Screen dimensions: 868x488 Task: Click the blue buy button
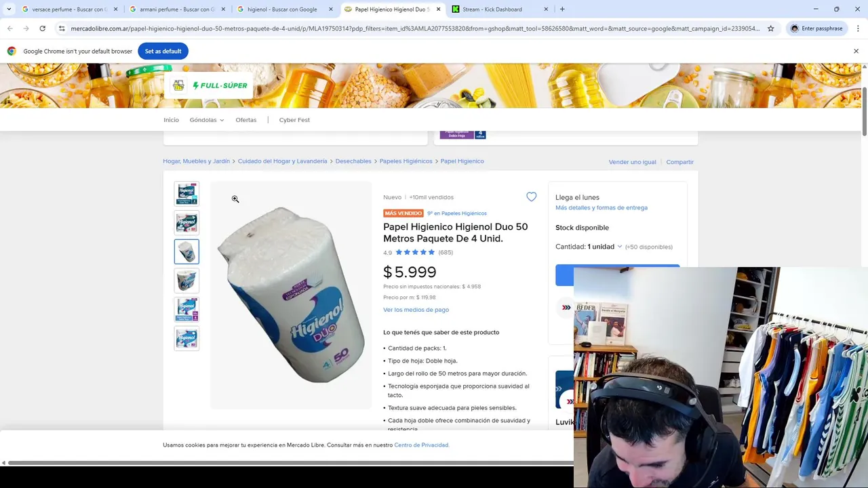point(617,275)
